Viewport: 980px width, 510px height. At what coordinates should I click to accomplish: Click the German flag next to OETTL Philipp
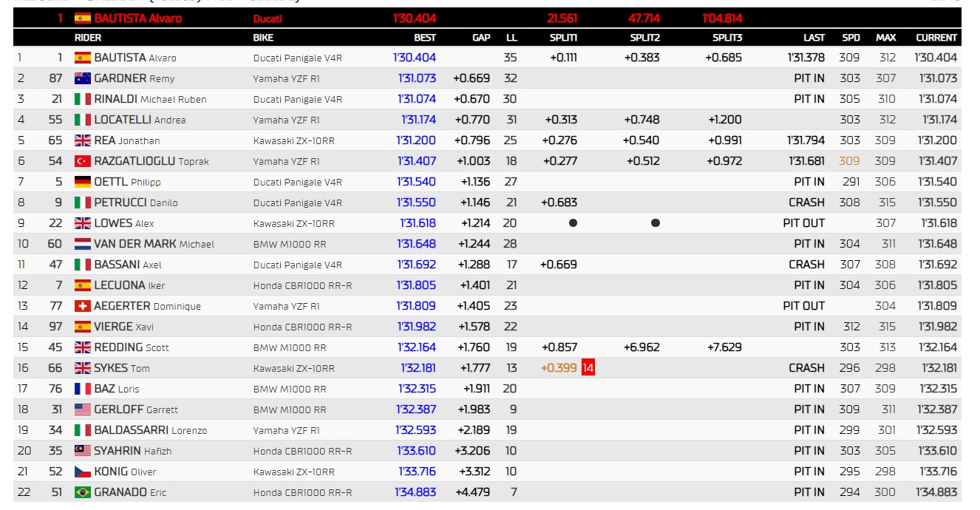pos(82,182)
